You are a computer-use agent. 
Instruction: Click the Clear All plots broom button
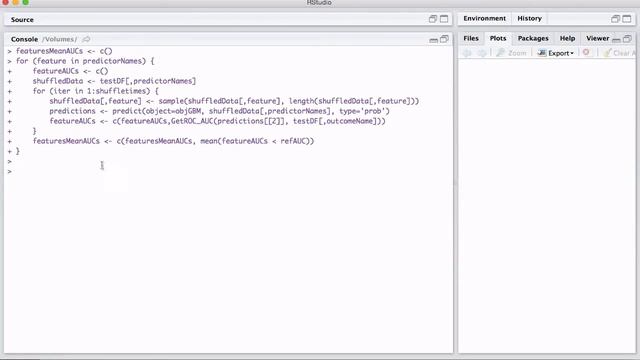619,53
